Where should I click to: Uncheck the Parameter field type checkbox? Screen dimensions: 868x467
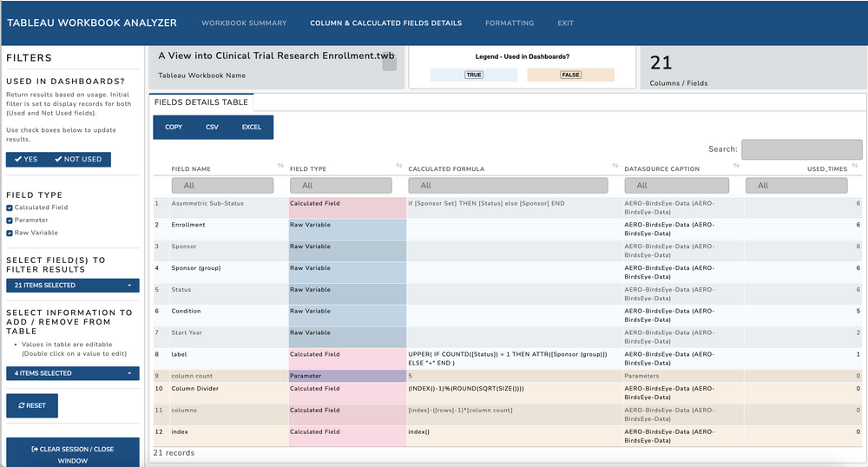pos(10,220)
